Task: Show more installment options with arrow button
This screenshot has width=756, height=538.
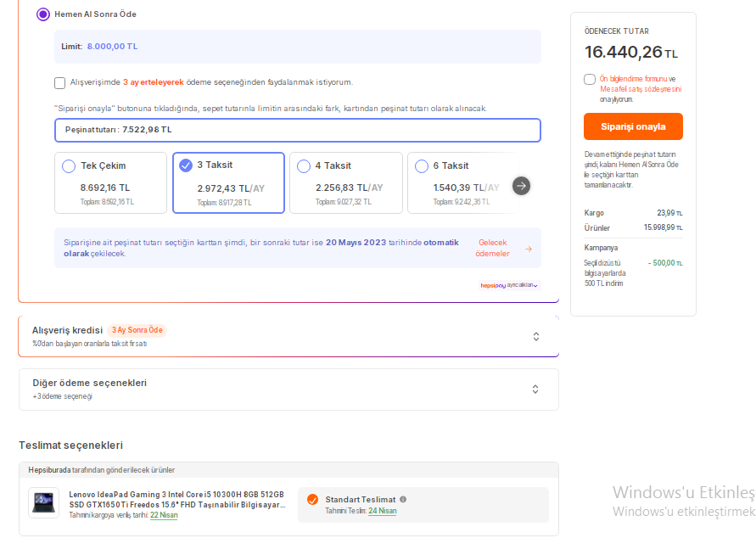Action: tap(521, 186)
